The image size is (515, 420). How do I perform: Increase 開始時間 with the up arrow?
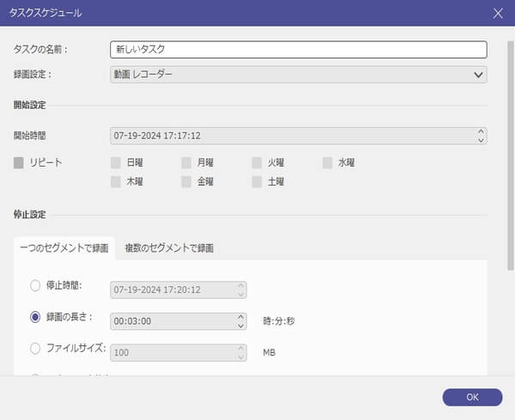[x=481, y=131]
